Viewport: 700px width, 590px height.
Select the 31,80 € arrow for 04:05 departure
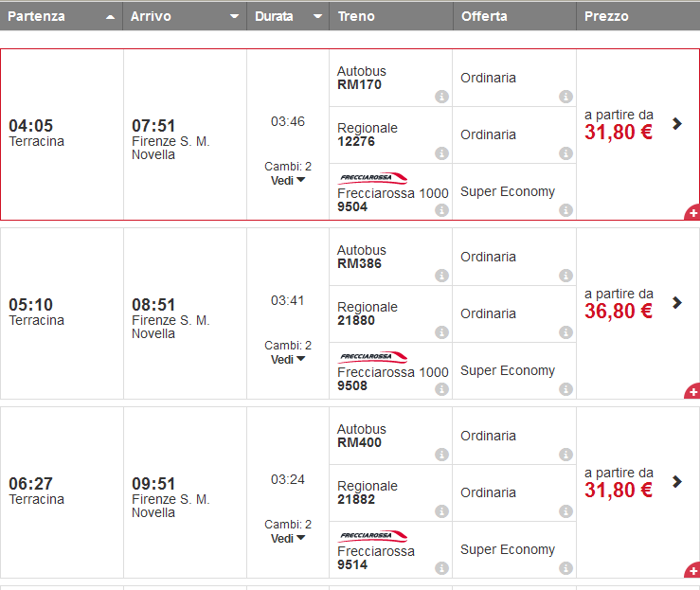(676, 123)
